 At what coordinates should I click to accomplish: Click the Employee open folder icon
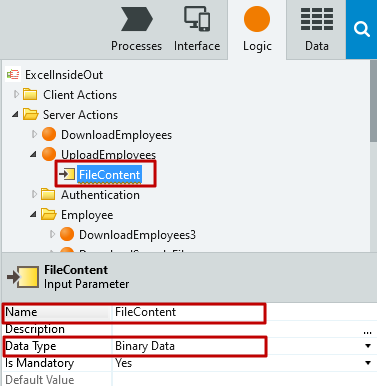tap(49, 215)
